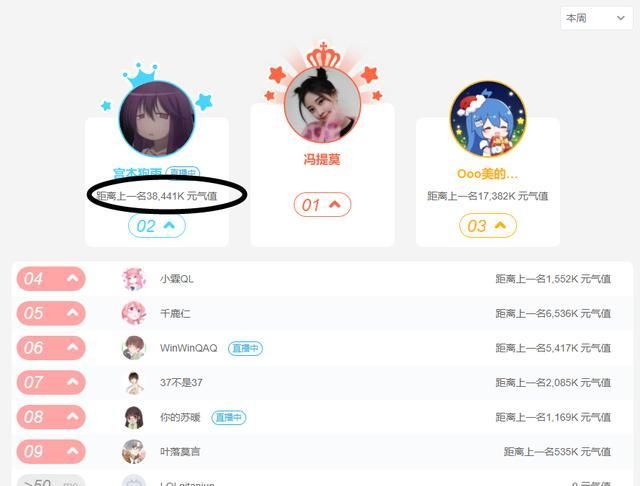Select the WinWinQAQ username text
Viewport: 640px width, 486px height.
(189, 348)
